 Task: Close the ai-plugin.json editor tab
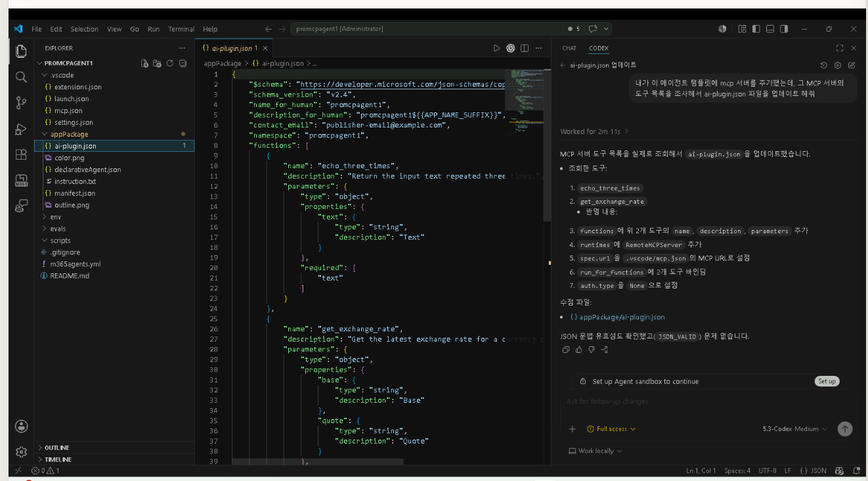(265, 48)
